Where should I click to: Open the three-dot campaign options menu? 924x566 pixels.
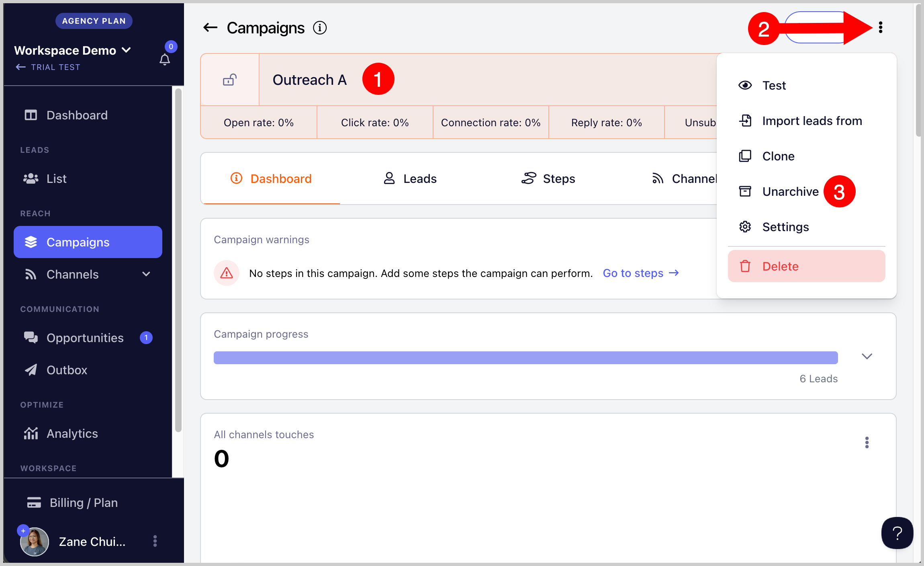tap(881, 27)
